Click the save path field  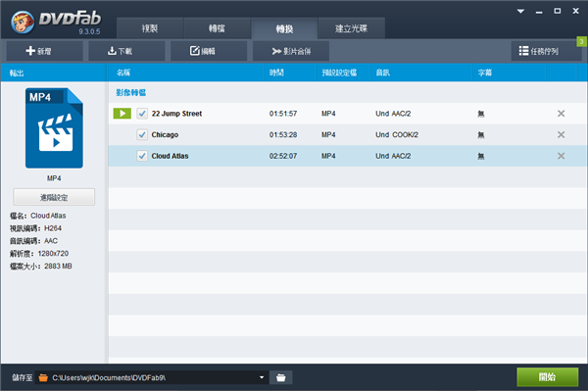tap(152, 377)
